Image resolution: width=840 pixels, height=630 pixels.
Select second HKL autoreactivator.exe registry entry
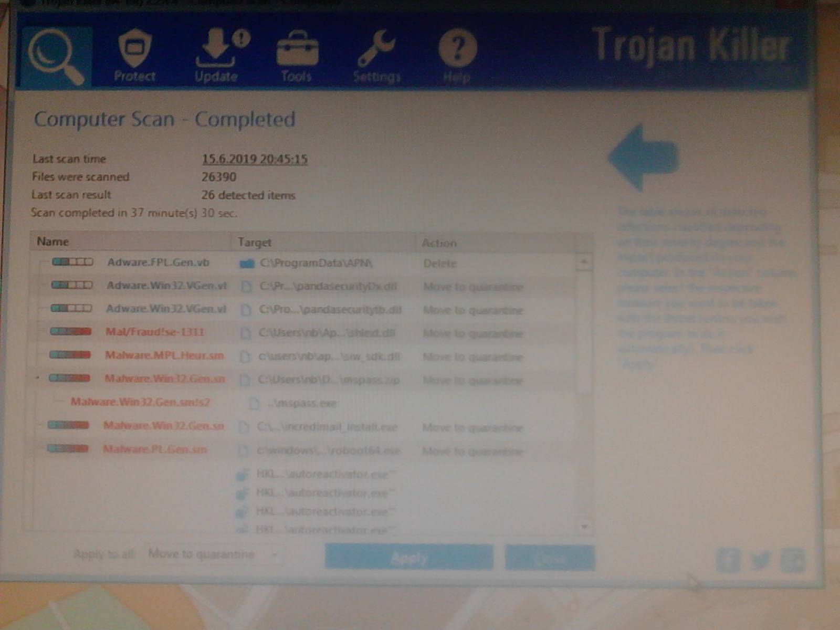click(325, 493)
